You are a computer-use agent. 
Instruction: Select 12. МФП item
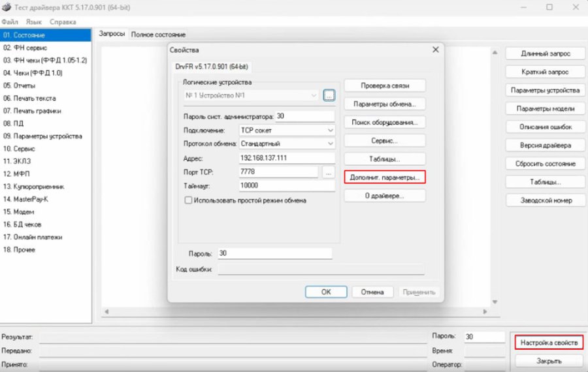click(45, 174)
